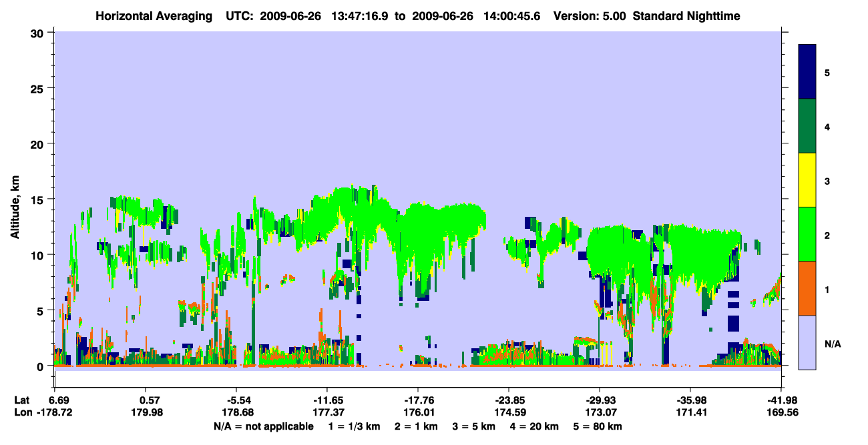Viewport: 868px width, 445px height.
Task: Click the longitude value 177.37
Action: (329, 413)
